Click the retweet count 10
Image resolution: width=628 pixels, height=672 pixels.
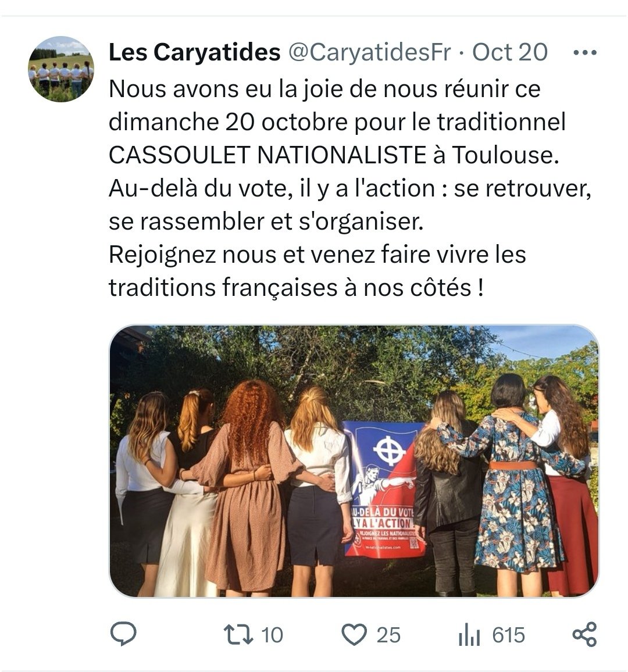[272, 635]
